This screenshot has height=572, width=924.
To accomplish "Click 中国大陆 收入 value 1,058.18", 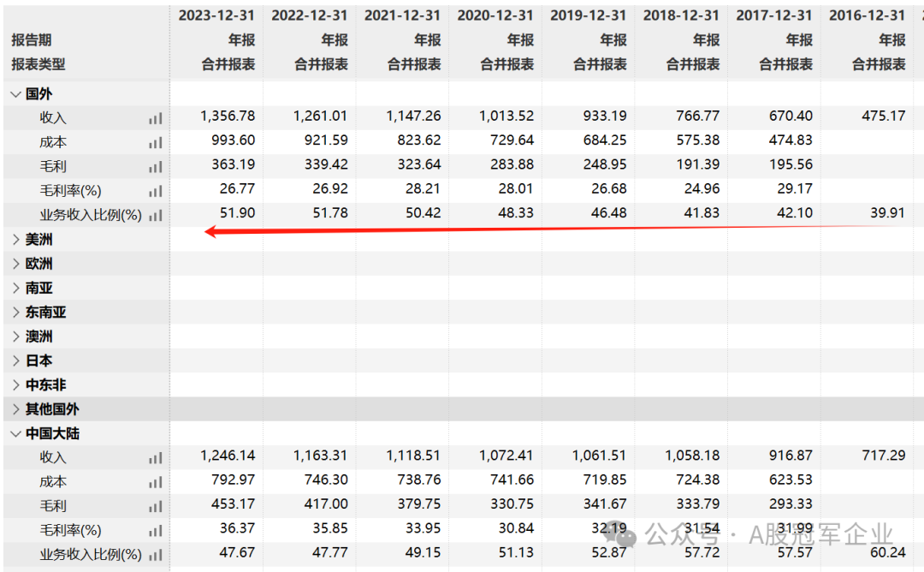I will (x=692, y=456).
